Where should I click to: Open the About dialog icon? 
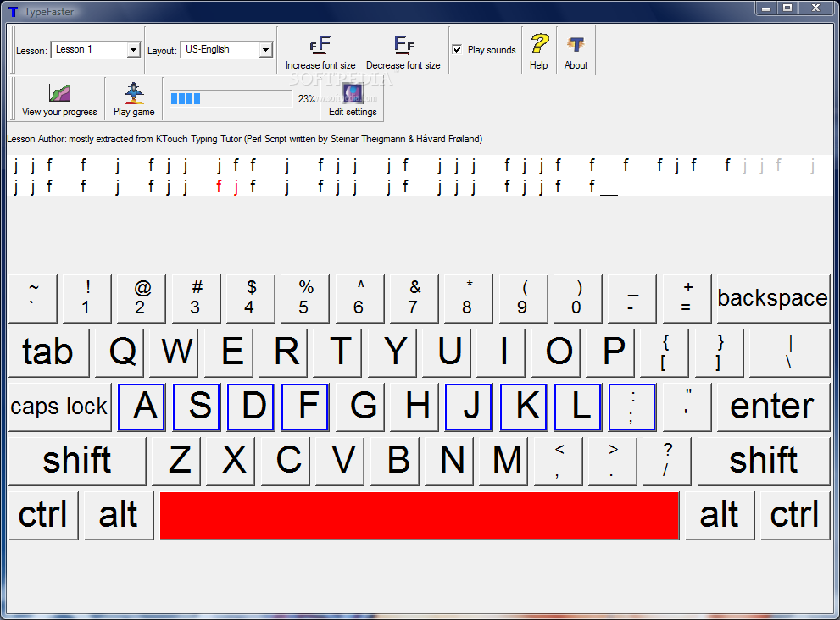tap(576, 44)
